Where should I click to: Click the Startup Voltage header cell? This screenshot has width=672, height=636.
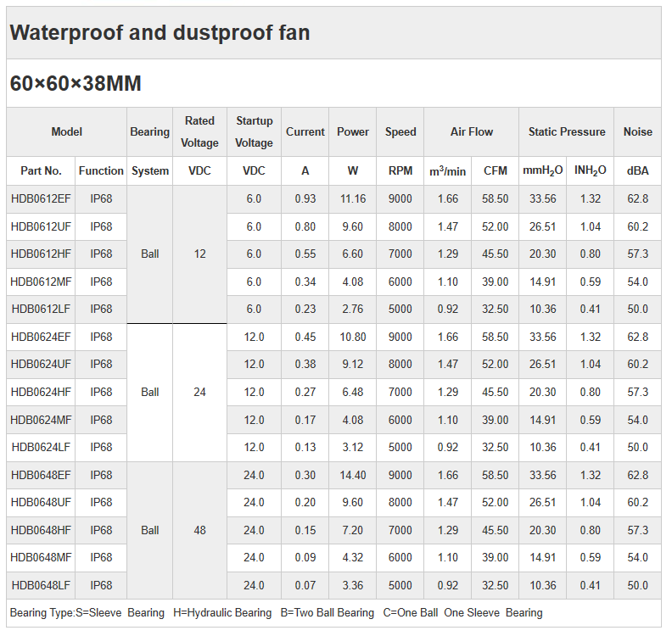tap(254, 131)
